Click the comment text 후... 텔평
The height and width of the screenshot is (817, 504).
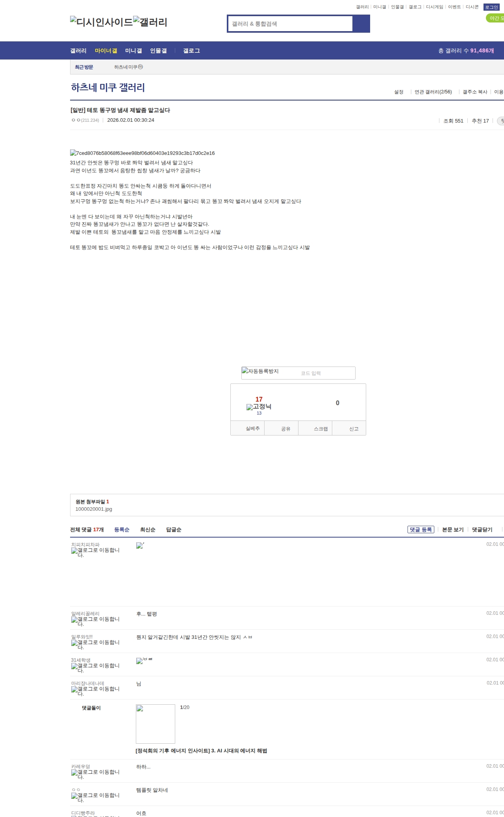pos(146,614)
